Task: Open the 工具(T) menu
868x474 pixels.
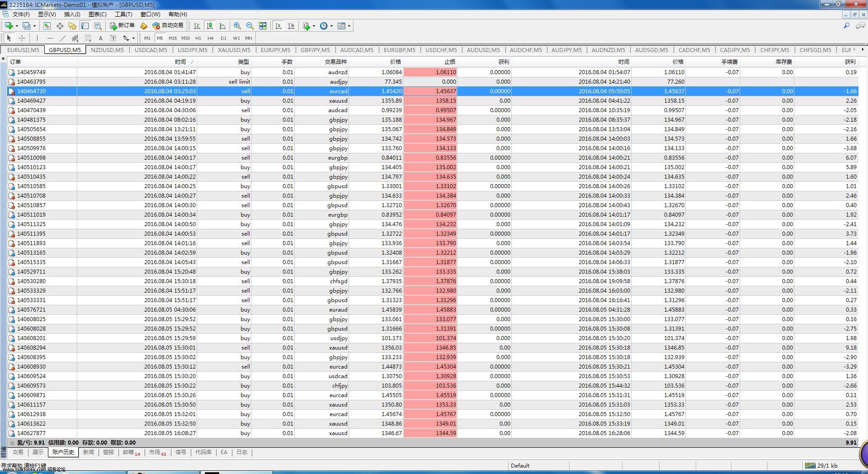Action: (123, 14)
